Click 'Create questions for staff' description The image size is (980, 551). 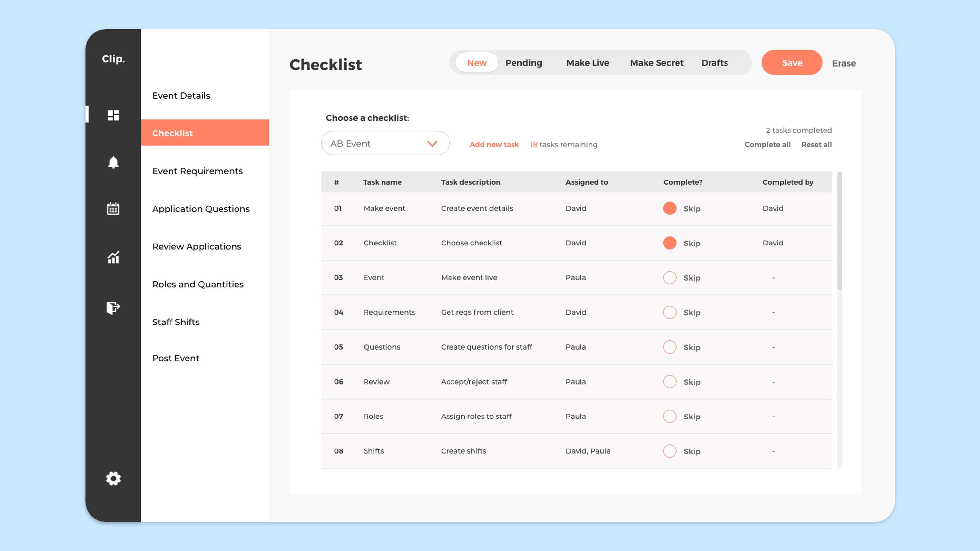point(486,347)
